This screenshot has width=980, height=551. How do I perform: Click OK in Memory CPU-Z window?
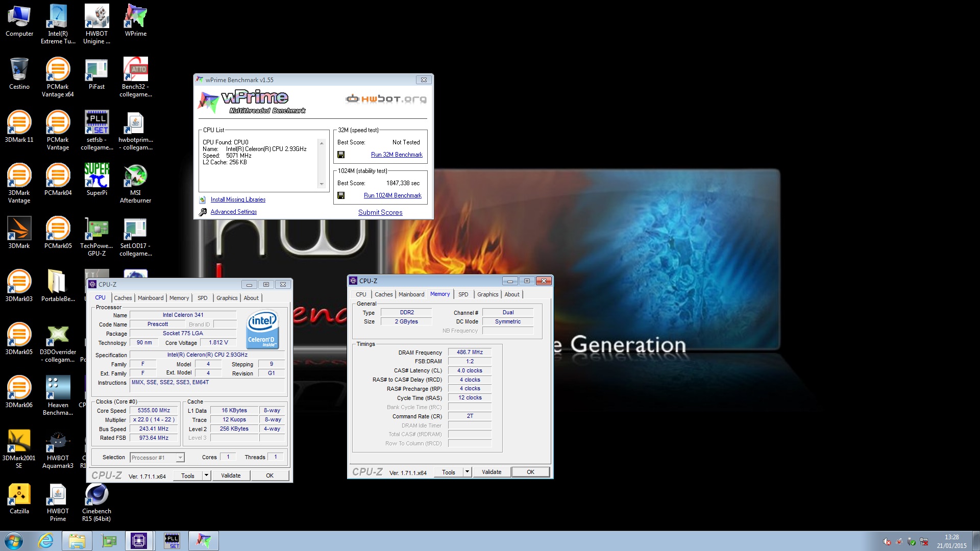[x=530, y=472]
